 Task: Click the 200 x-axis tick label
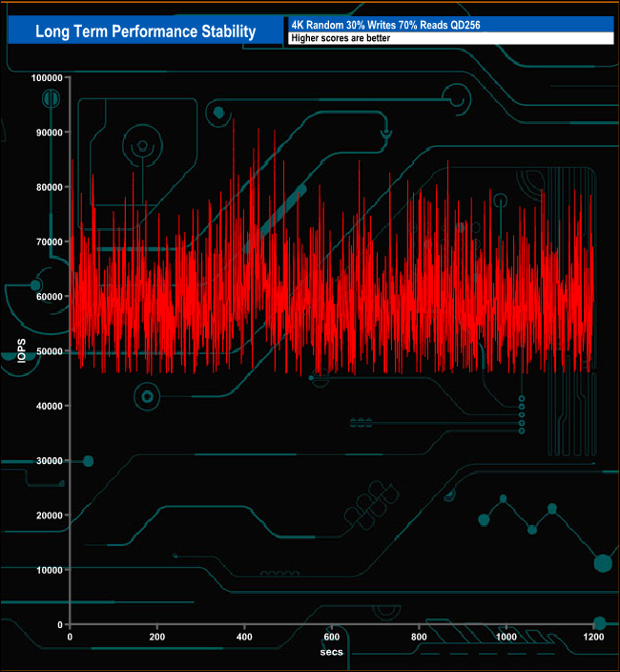[157, 637]
